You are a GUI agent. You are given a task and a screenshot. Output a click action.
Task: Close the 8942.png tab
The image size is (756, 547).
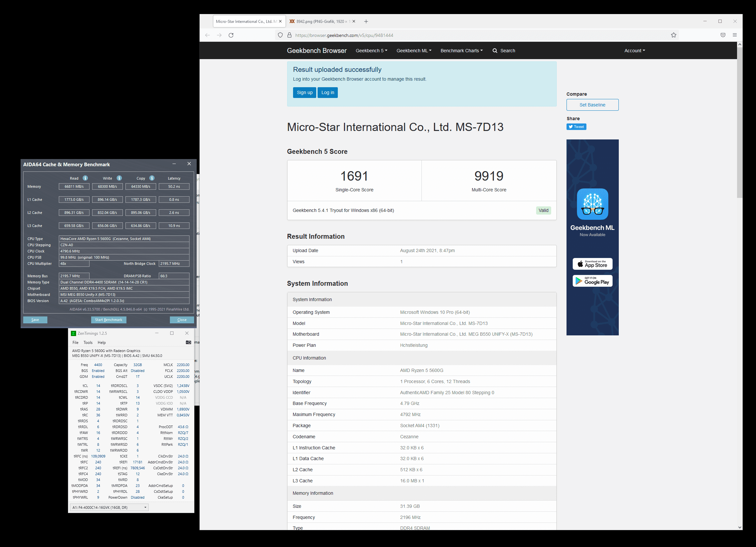pyautogui.click(x=354, y=21)
